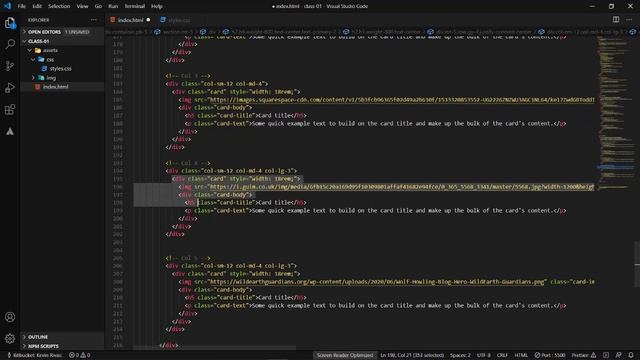Click the first breadcrumb container item
Image resolution: width=640 pixels, height=360 pixels.
[x=128, y=32]
